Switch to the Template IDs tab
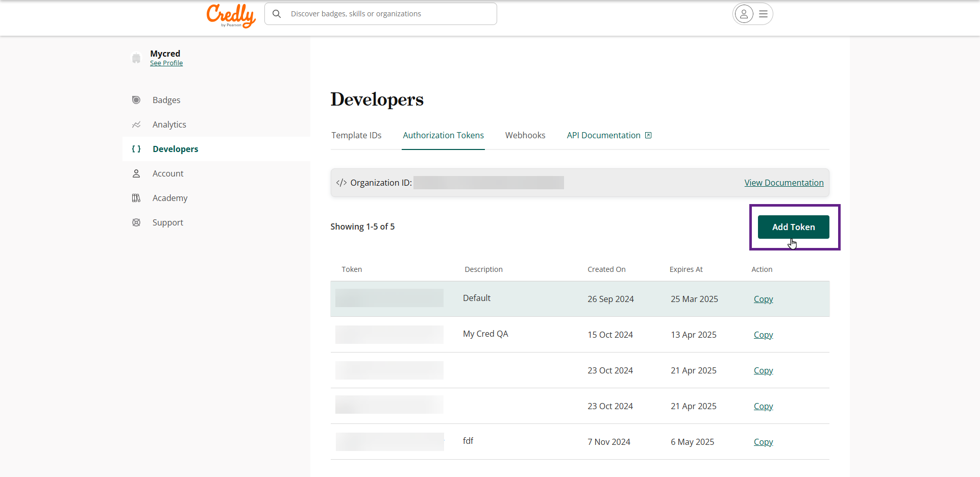 click(356, 135)
